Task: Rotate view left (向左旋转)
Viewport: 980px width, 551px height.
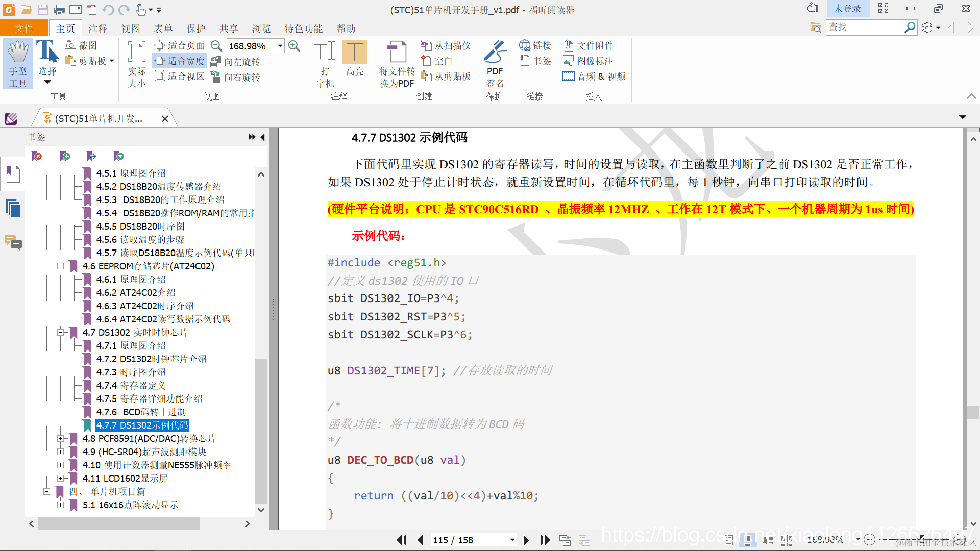Action: (x=235, y=62)
